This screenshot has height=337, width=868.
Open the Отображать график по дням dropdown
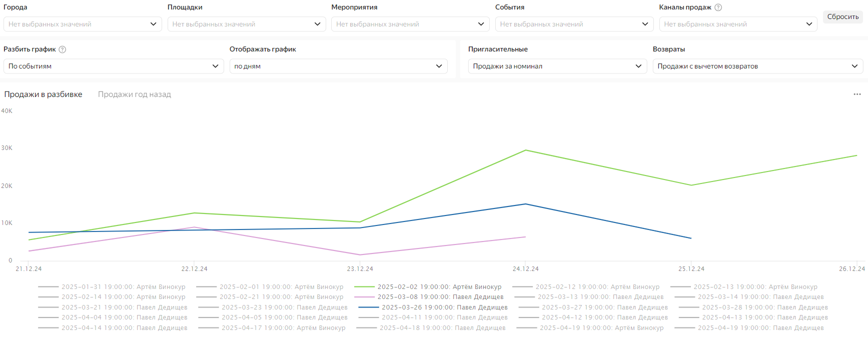coord(338,66)
